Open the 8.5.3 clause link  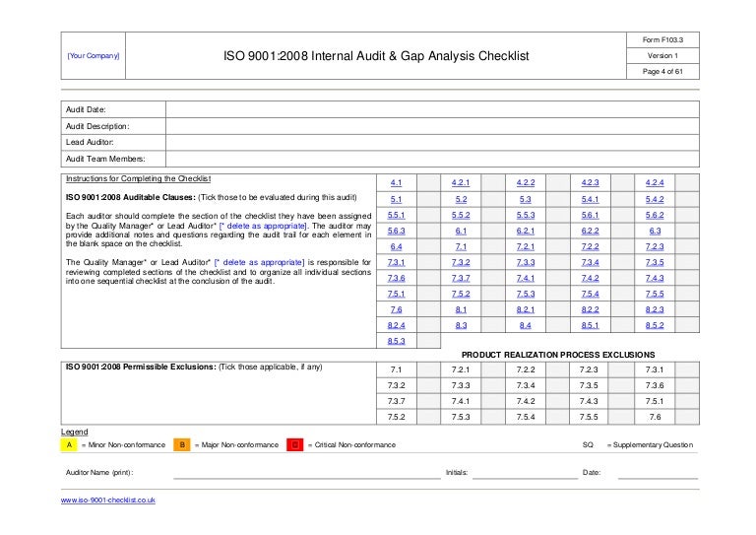(396, 341)
